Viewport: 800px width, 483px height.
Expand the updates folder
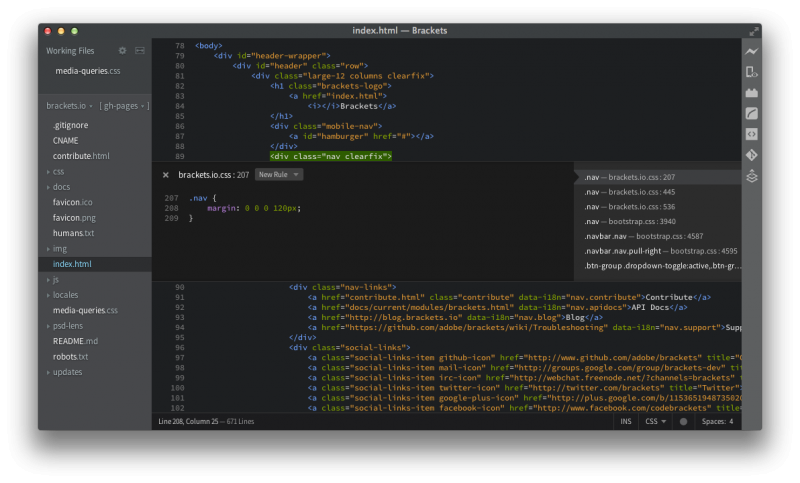pos(64,372)
